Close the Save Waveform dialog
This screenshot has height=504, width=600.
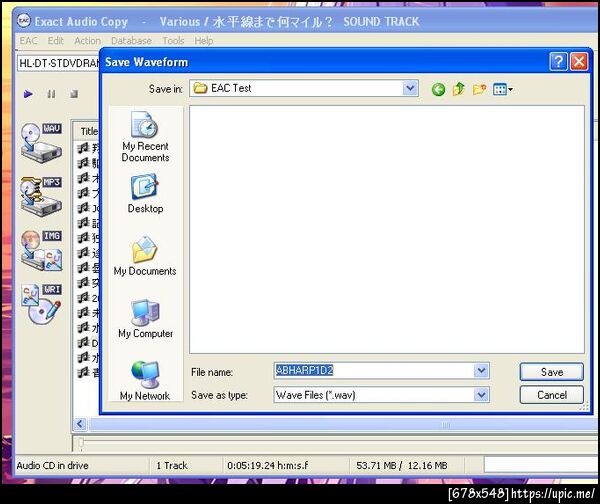(x=579, y=61)
